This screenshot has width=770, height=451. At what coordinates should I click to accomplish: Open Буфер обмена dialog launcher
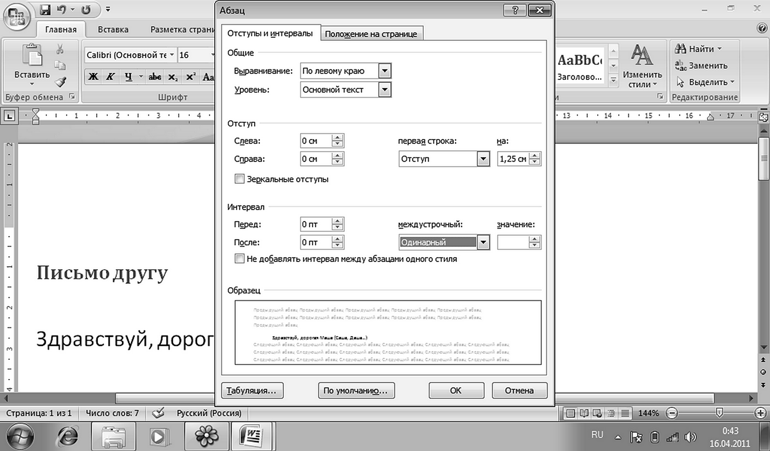[x=72, y=97]
